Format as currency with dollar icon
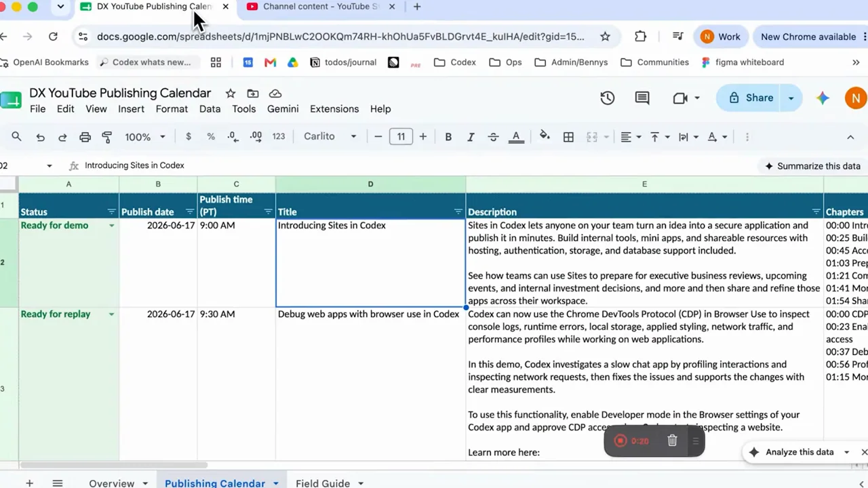Image resolution: width=868 pixels, height=488 pixels. (189, 137)
